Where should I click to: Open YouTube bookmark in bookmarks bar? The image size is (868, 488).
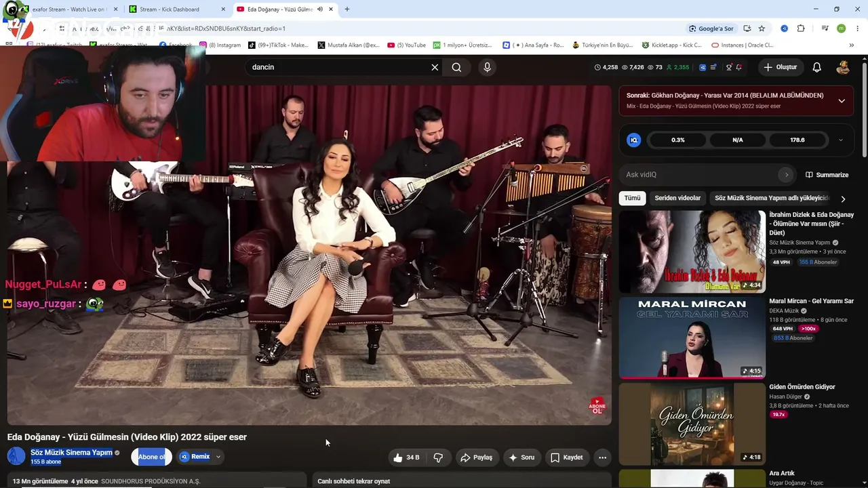pos(407,45)
